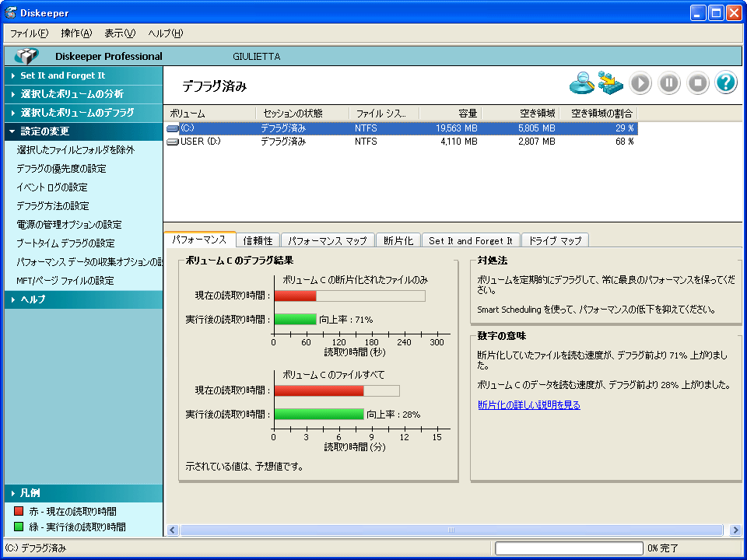Open イベント ログの設定
This screenshot has width=747, height=560.
click(x=52, y=187)
